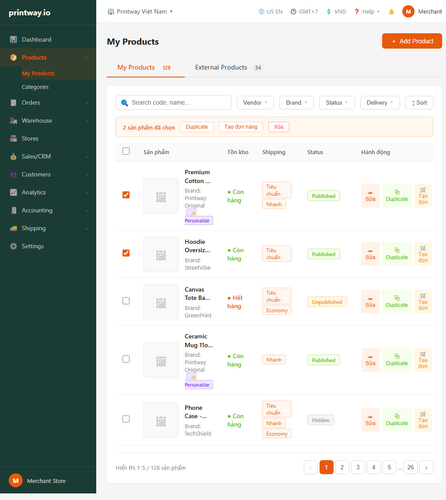Open the Delivery filter dropdown
Image resolution: width=446 pixels, height=500 pixels.
(380, 103)
